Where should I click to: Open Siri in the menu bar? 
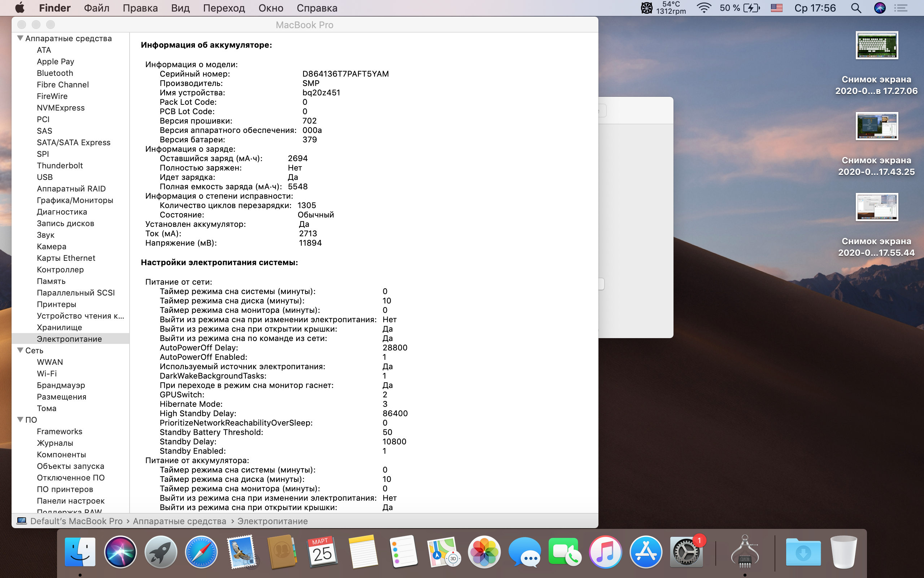[x=880, y=8]
